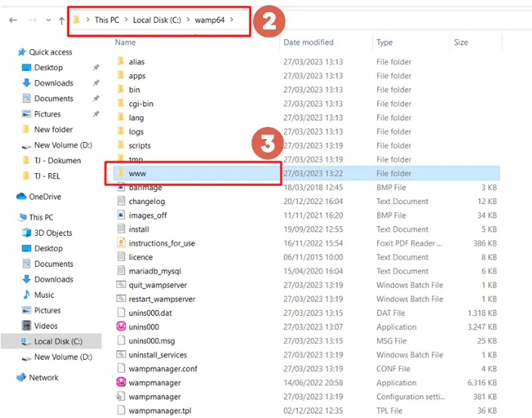Select Local Disk (C:) in navigation pane
This screenshot has height=418, width=532.
pyautogui.click(x=58, y=342)
